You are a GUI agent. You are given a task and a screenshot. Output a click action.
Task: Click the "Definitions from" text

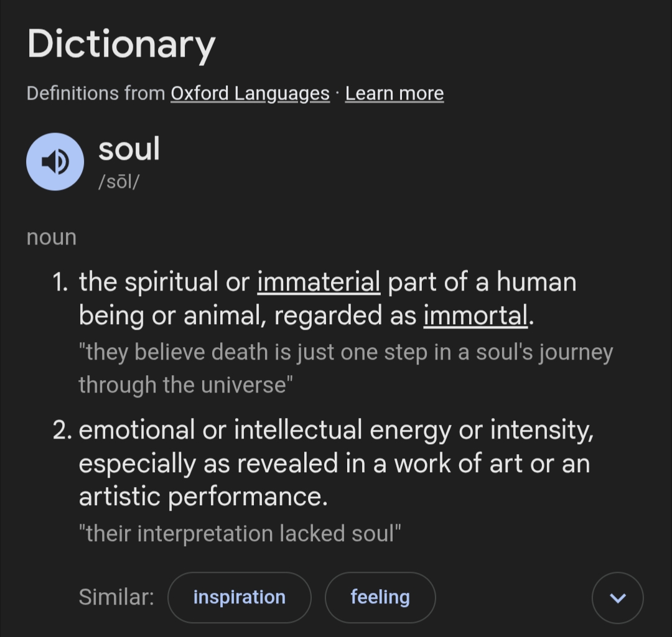96,93
